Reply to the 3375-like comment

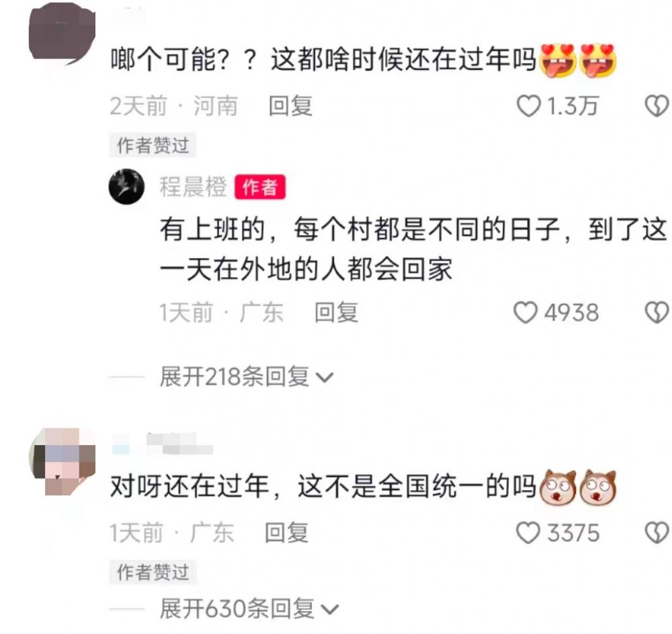point(287,533)
